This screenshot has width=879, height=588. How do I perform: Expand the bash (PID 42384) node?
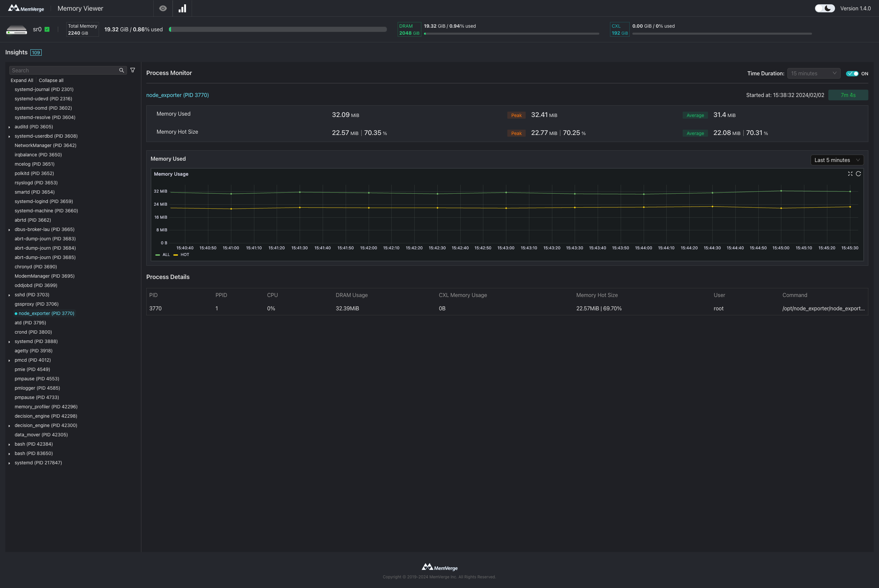(x=9, y=444)
